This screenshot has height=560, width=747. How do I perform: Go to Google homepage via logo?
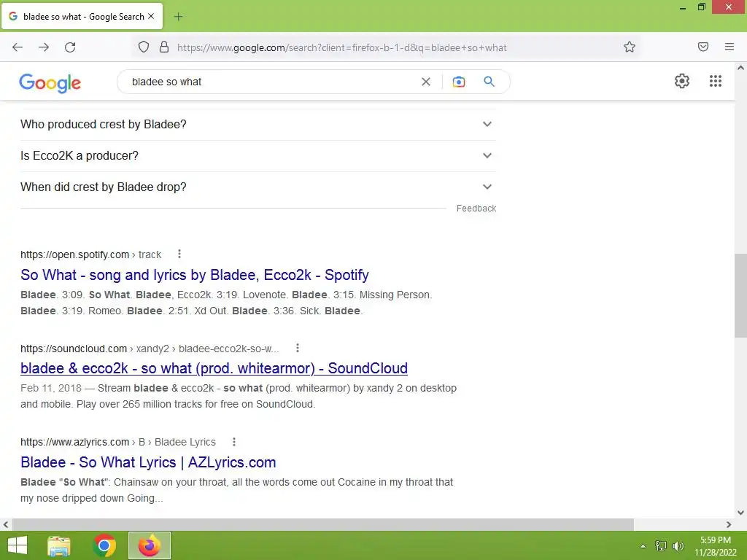click(x=50, y=83)
